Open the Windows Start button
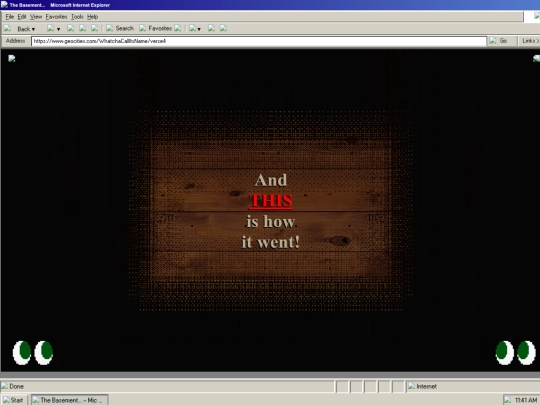Screen dimensions: 540x405 13,400
